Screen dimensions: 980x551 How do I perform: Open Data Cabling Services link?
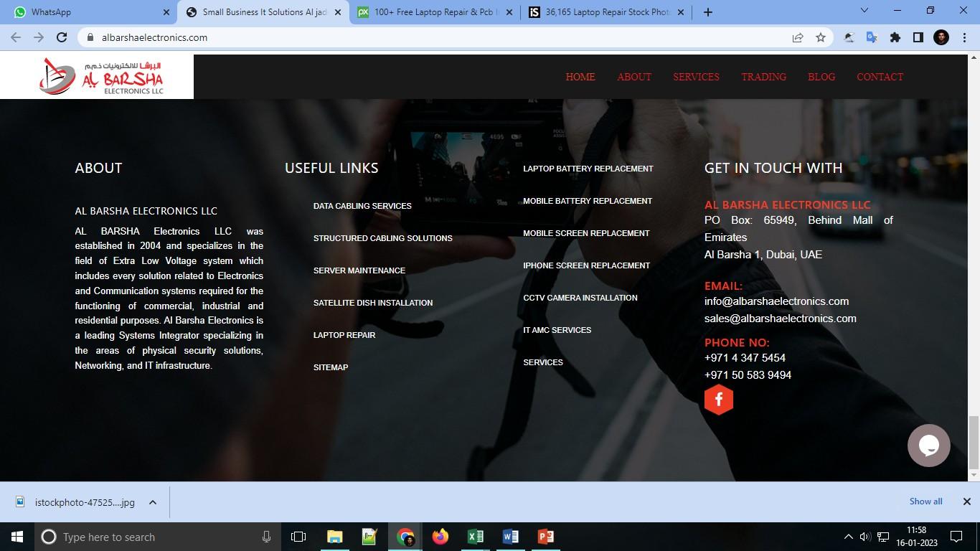tap(362, 206)
